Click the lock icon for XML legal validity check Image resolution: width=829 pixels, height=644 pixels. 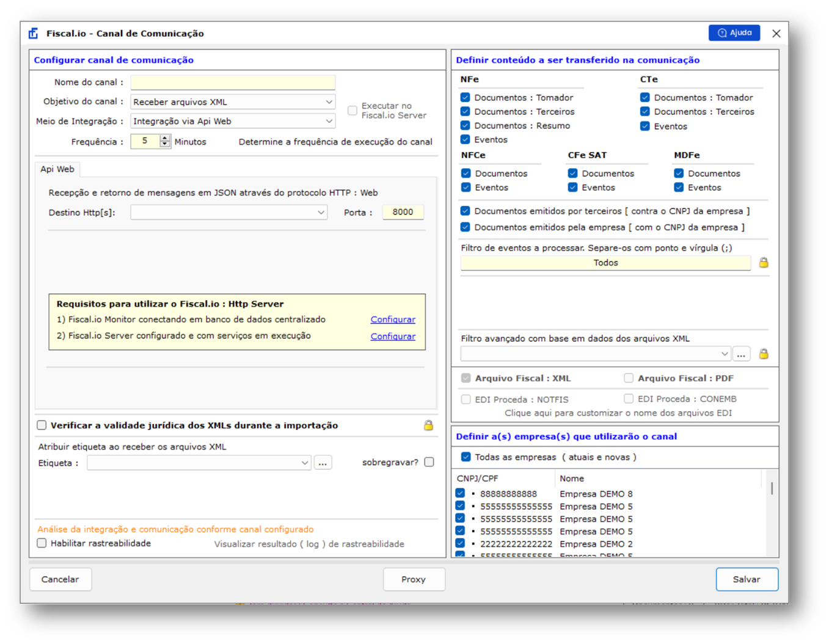(x=429, y=425)
